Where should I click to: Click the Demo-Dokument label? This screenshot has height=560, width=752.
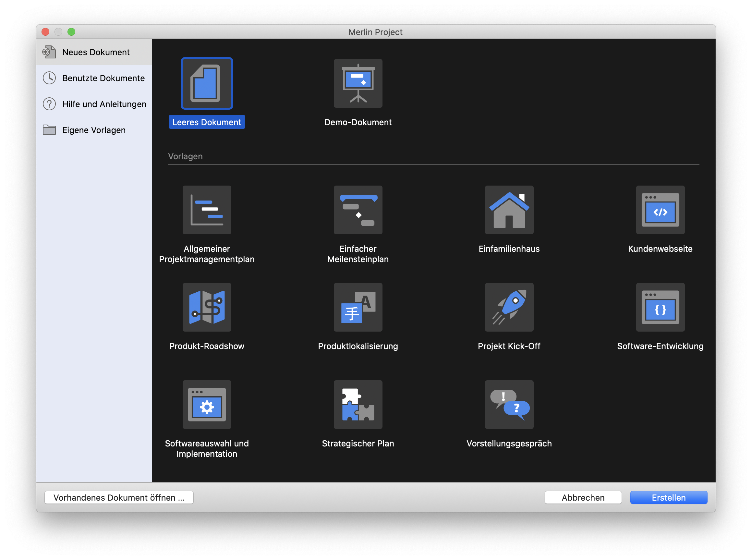pos(358,122)
